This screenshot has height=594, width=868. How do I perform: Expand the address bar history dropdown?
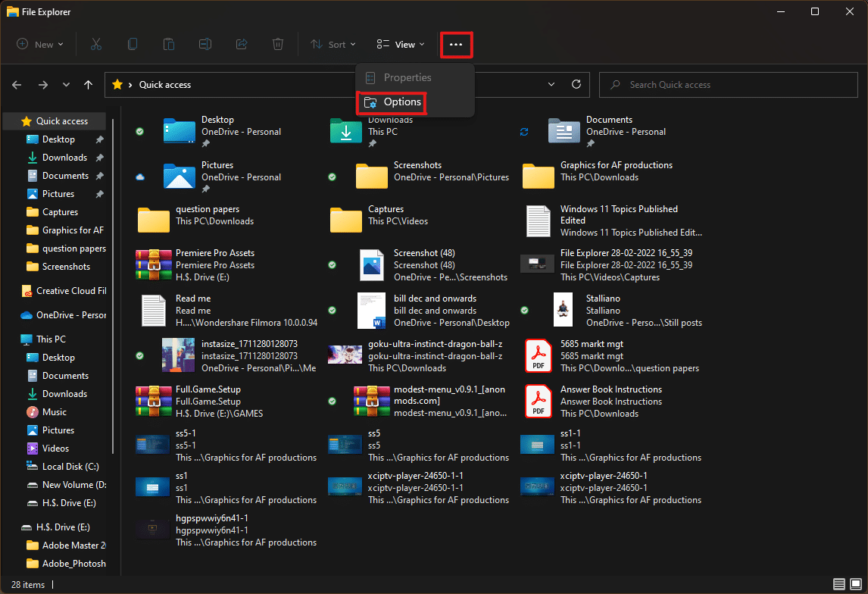pos(551,85)
